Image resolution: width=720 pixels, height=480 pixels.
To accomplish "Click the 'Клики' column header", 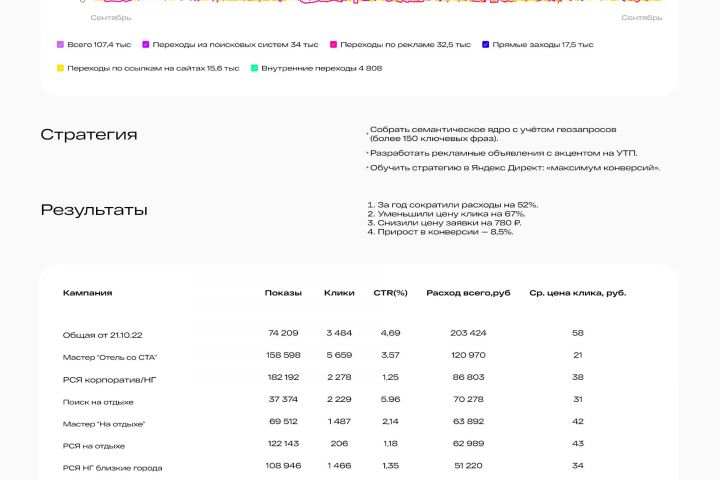I will coord(339,293).
